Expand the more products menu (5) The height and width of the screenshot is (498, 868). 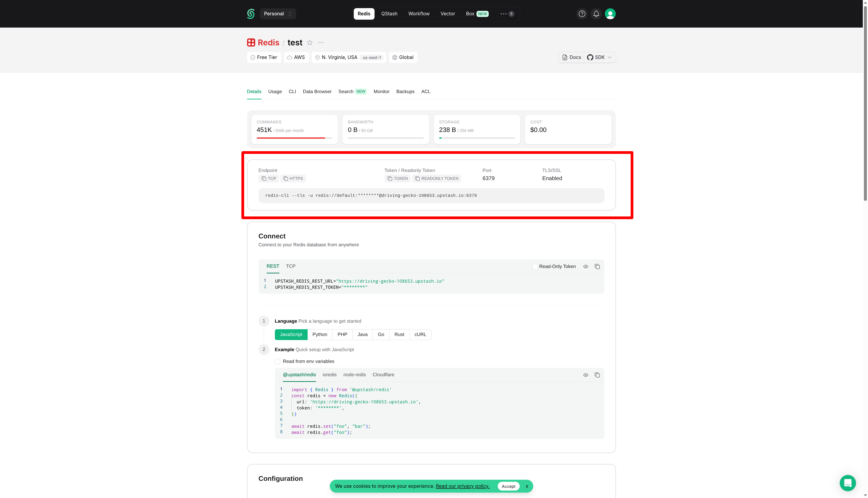click(507, 14)
